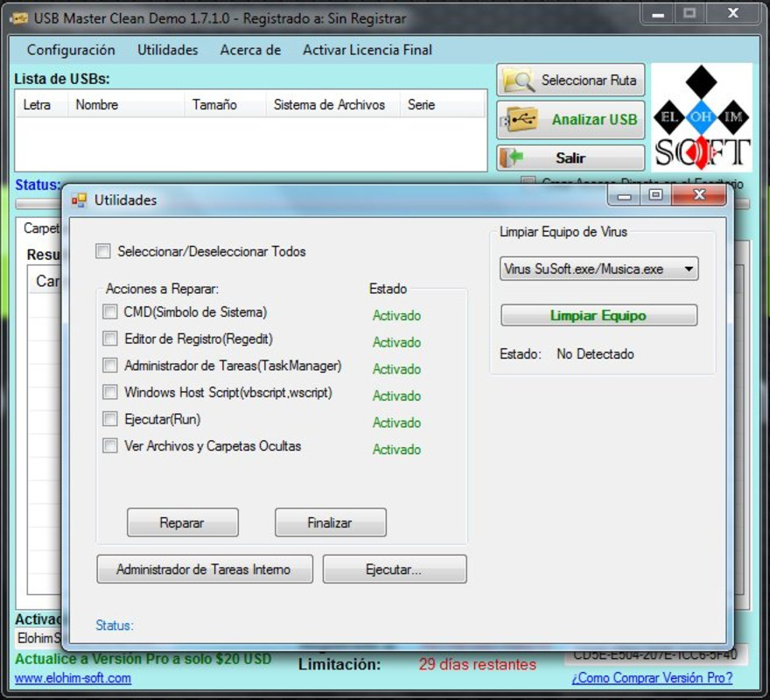Click the ELOHIM Soft logo image
The image size is (770, 700).
[x=701, y=117]
